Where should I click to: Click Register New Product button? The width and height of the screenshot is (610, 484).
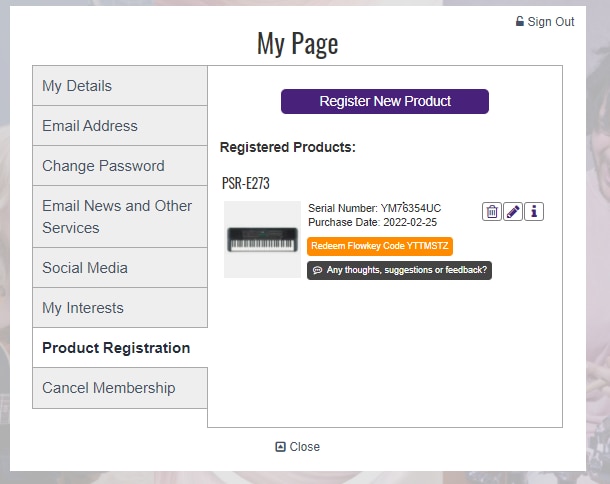[x=385, y=101]
